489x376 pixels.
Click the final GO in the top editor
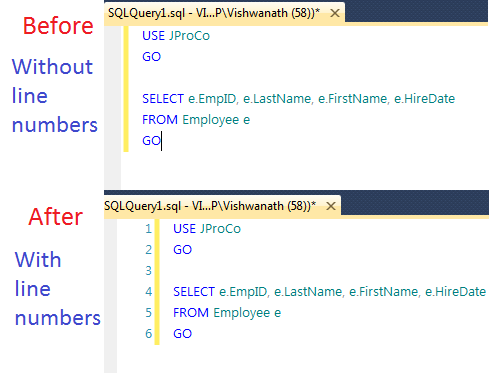click(151, 141)
